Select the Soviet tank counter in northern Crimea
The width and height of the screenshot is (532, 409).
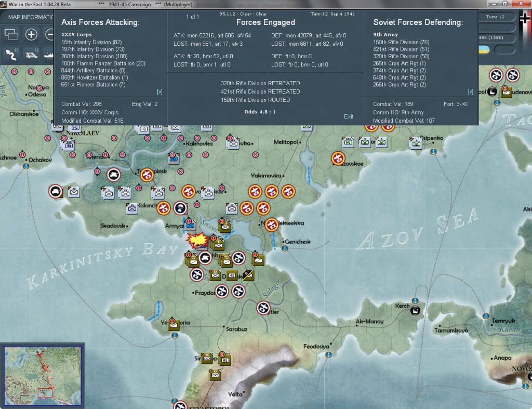(205, 258)
